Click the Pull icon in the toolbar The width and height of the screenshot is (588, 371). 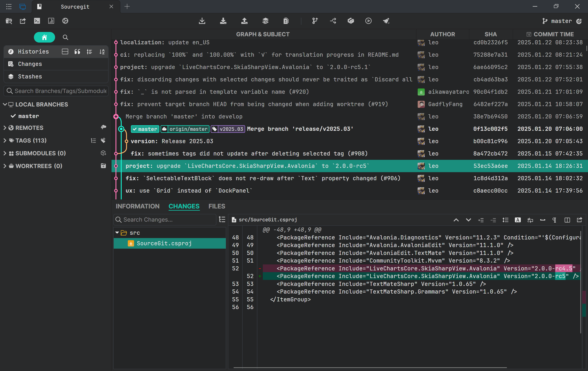pyautogui.click(x=223, y=21)
